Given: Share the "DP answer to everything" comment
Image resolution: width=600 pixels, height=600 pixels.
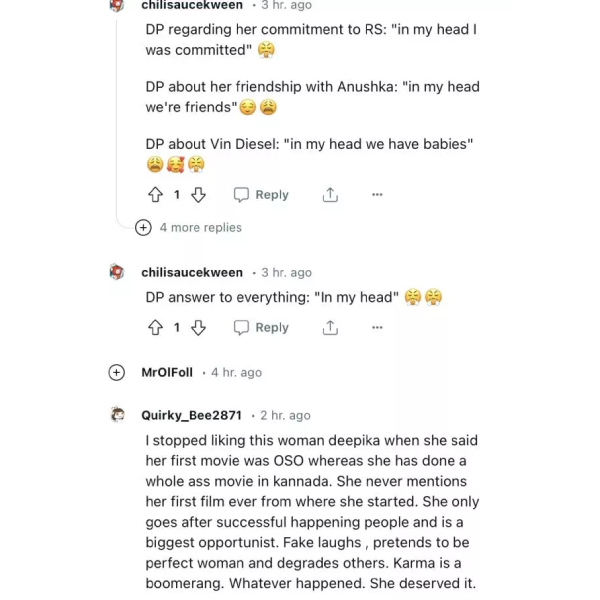Looking at the screenshot, I should pos(330,327).
